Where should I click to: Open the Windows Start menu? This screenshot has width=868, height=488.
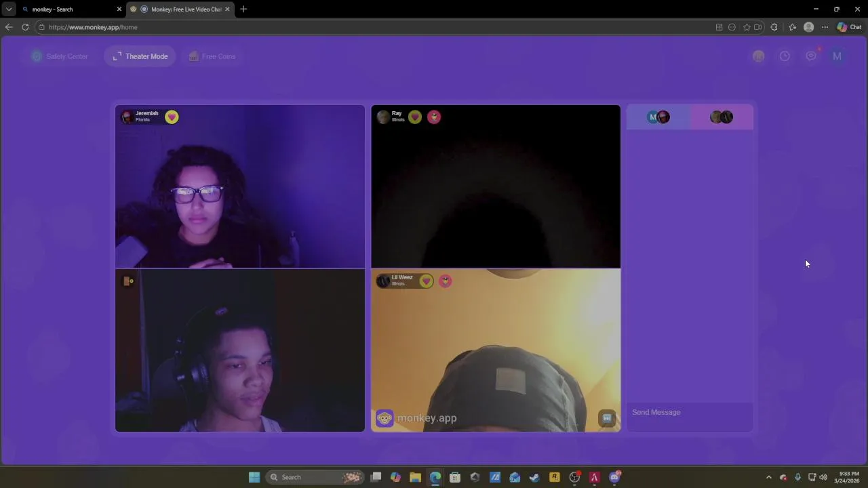tap(254, 477)
